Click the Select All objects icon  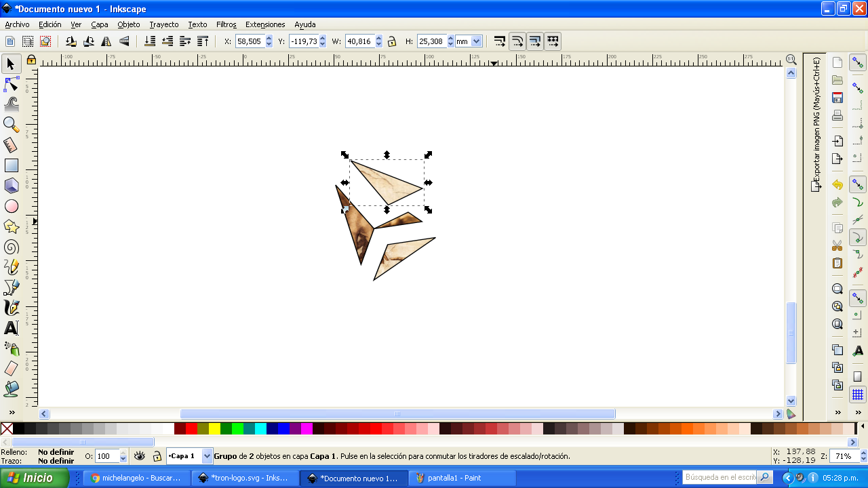(10, 41)
